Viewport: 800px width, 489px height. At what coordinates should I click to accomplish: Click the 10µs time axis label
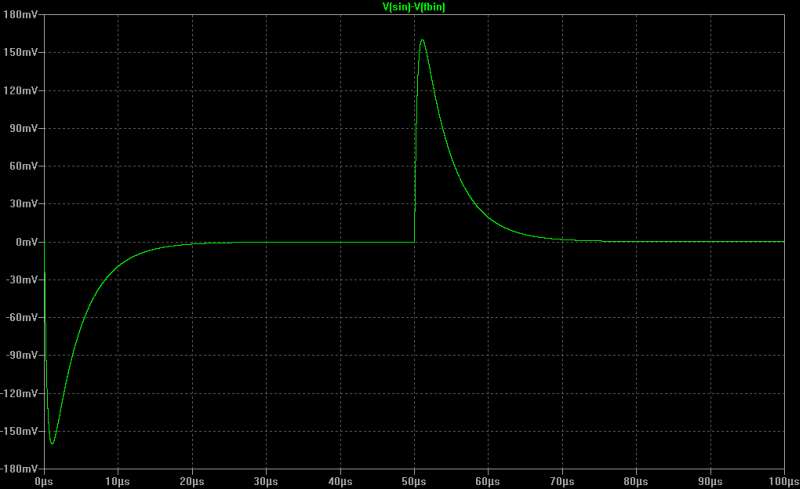click(x=118, y=482)
